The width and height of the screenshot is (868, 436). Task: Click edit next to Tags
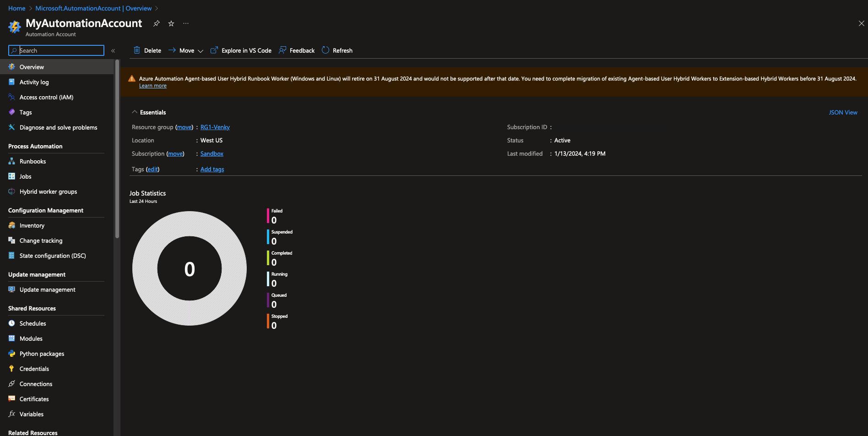153,169
